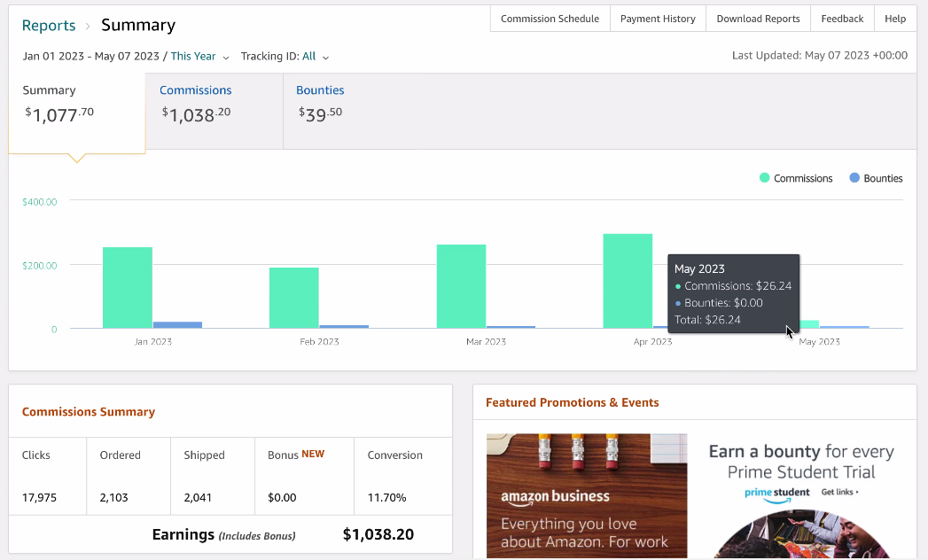928x560 pixels.
Task: Click the Jan 2023 commissions bar
Action: point(128,288)
